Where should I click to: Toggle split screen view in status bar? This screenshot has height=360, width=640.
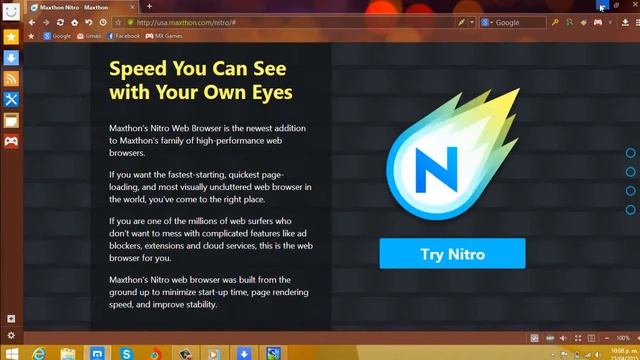591,338
